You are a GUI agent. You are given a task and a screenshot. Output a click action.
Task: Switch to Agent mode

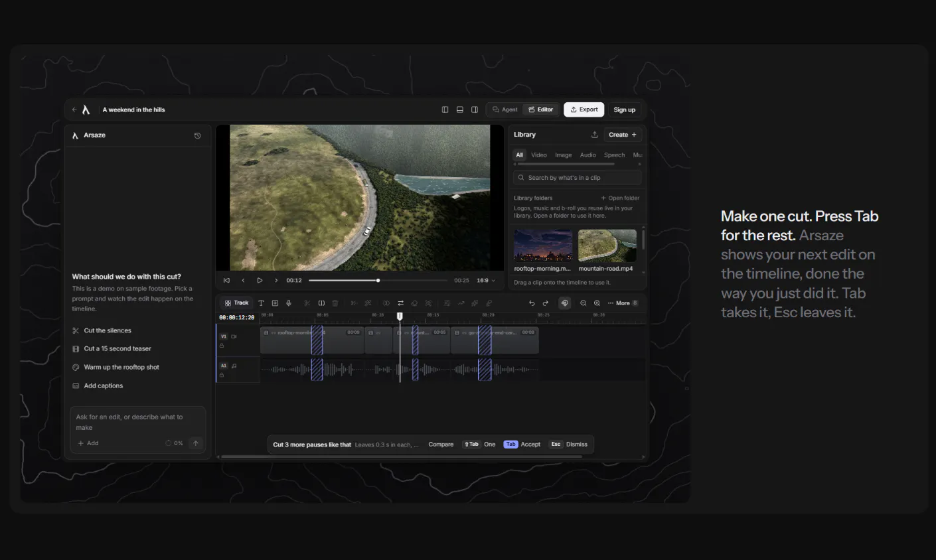coord(505,109)
